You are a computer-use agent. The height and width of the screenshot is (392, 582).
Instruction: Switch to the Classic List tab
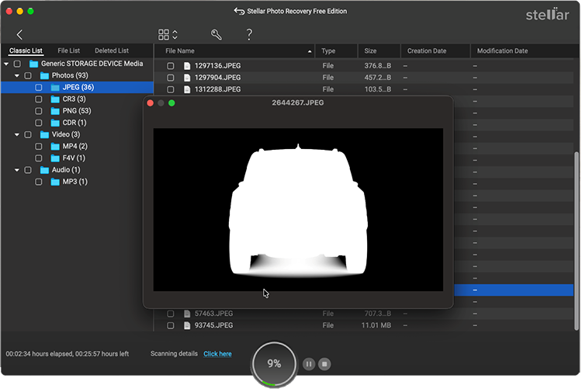pos(26,50)
